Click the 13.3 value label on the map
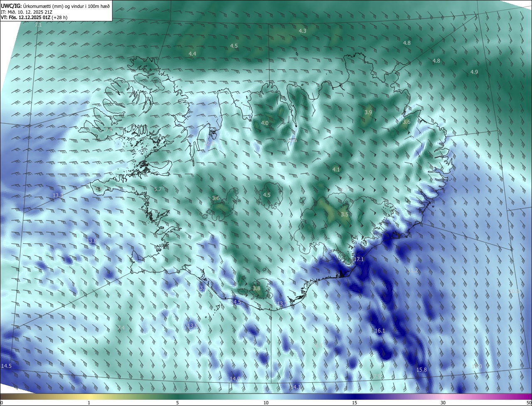Image resolution: width=532 pixels, height=406 pixels. point(58,195)
